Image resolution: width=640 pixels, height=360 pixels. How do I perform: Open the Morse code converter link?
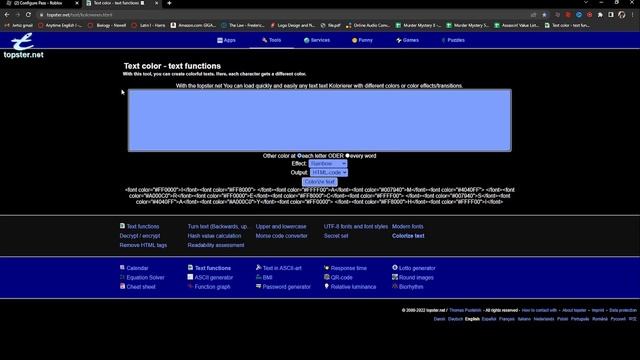coord(282,236)
